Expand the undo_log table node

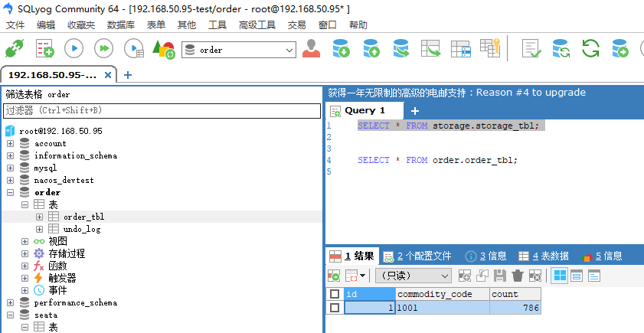point(39,229)
